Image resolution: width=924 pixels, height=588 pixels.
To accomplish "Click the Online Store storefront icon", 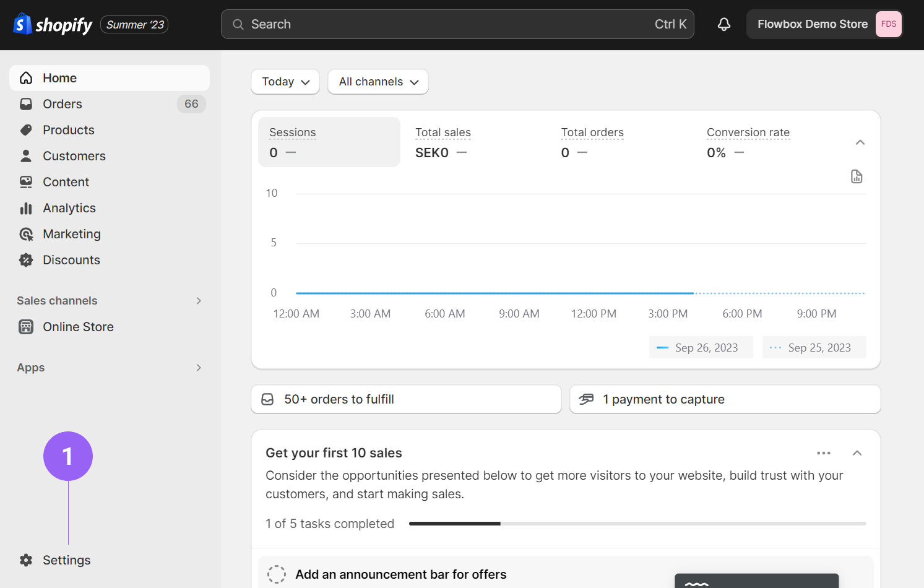I will tap(26, 327).
